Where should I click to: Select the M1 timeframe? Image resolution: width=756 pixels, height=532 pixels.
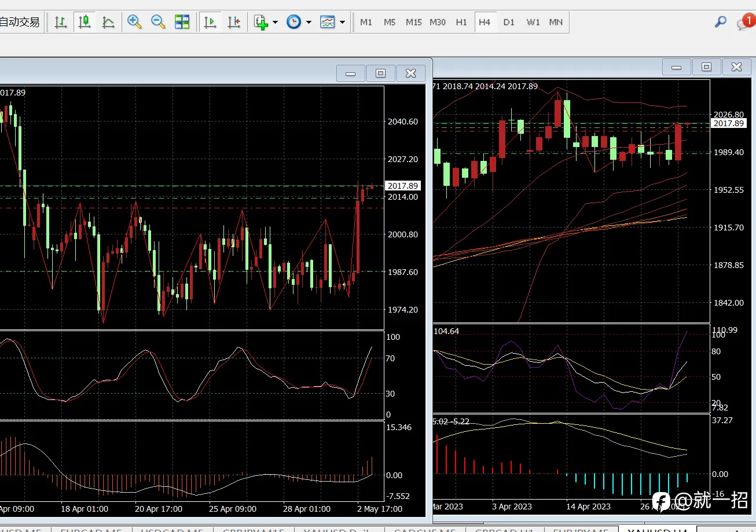[x=366, y=22]
